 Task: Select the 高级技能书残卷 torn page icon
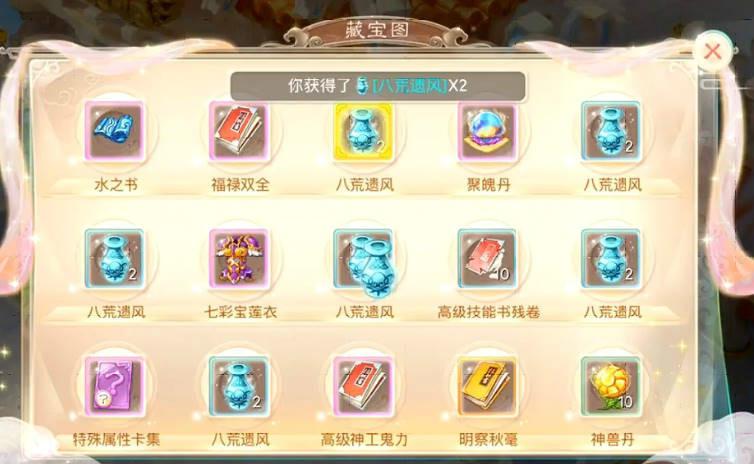pyautogui.click(x=487, y=259)
